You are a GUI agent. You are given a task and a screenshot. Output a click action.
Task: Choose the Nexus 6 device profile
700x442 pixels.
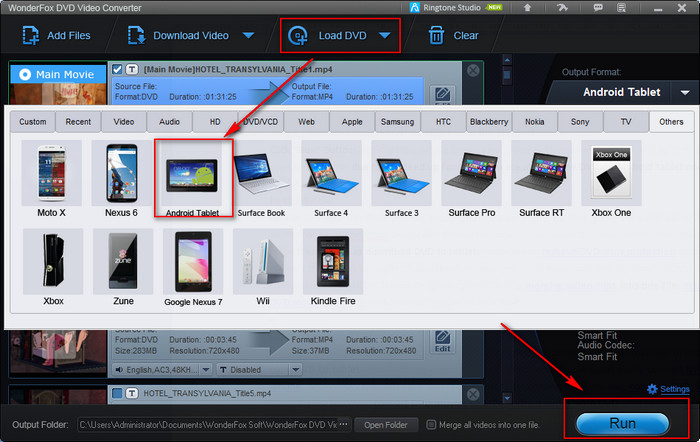pos(121,179)
